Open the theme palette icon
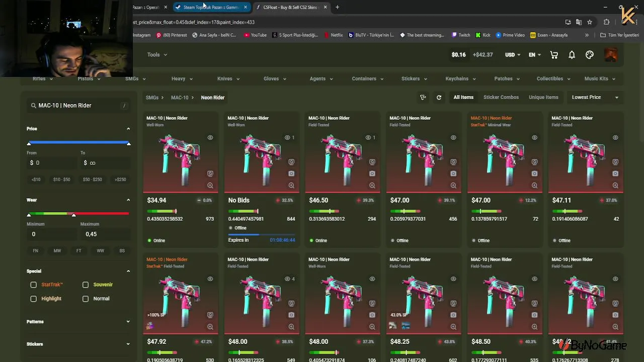 point(590,55)
